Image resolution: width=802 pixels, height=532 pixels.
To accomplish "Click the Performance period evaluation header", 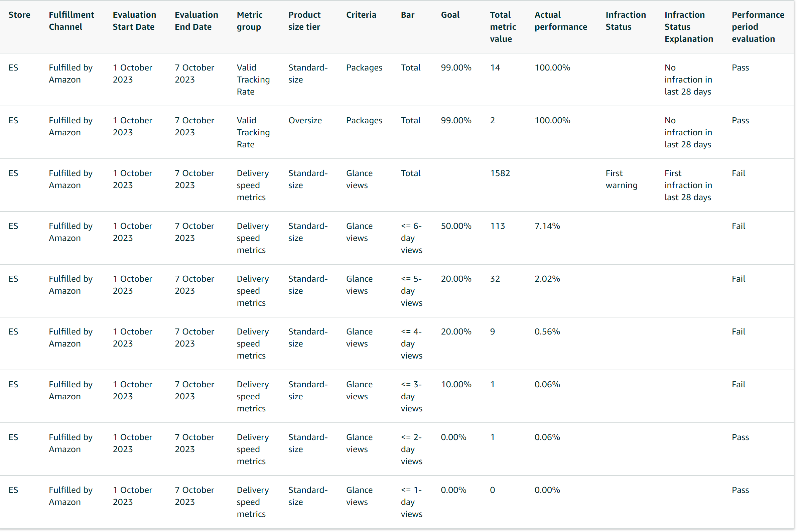I will (758, 27).
